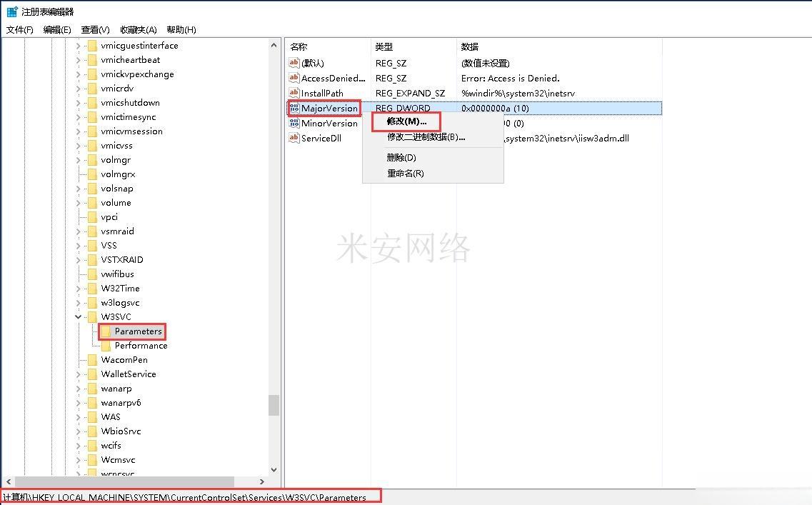Open the 查看(V) menu

tap(95, 29)
